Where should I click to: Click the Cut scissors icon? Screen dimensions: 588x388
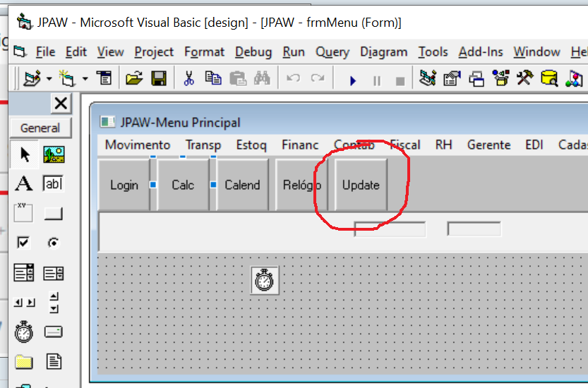coord(188,79)
